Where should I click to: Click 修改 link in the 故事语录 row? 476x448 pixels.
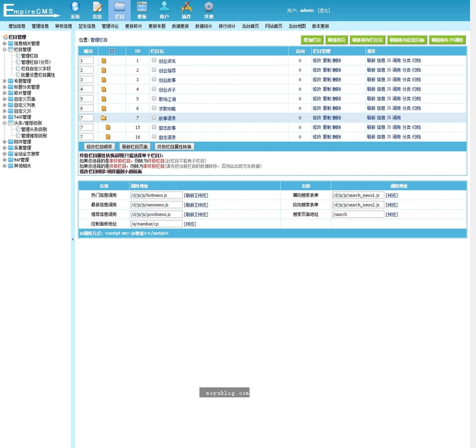[317, 118]
